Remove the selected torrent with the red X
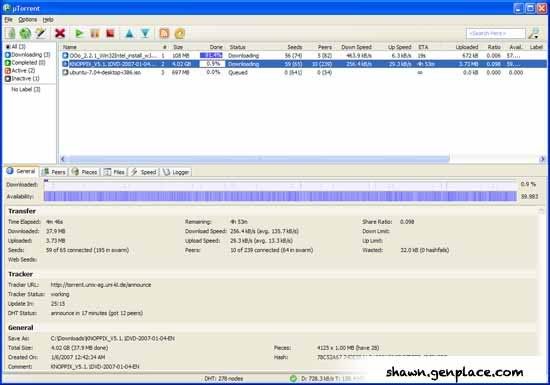Image resolution: width=550 pixels, height=385 pixels. click(x=60, y=33)
